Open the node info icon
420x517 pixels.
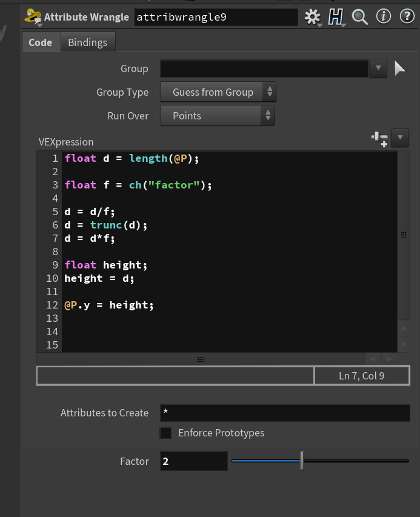[x=384, y=16]
